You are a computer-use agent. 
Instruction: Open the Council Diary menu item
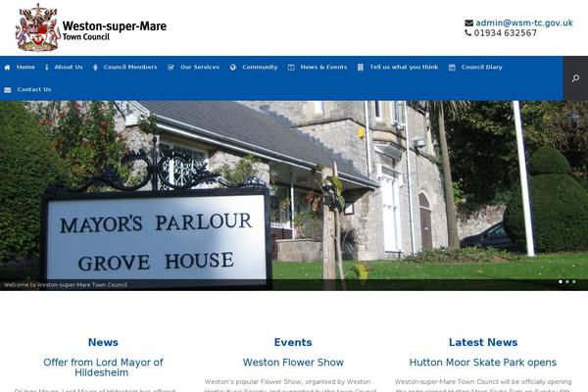(481, 68)
